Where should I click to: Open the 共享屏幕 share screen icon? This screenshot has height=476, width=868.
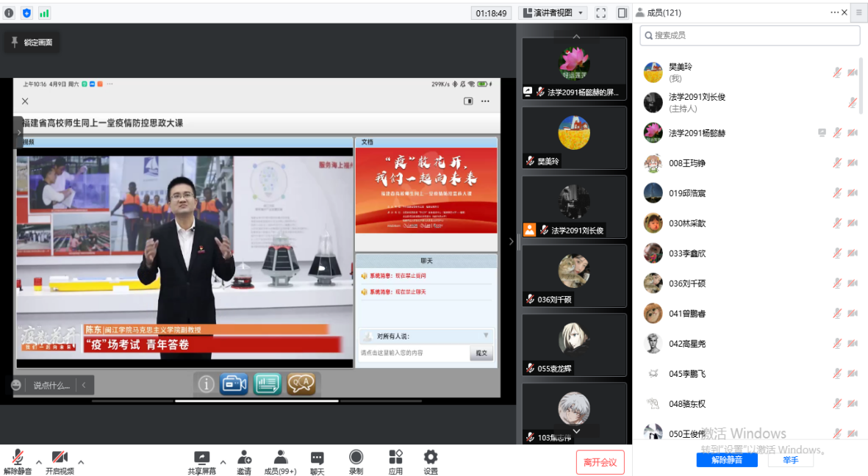point(201,458)
